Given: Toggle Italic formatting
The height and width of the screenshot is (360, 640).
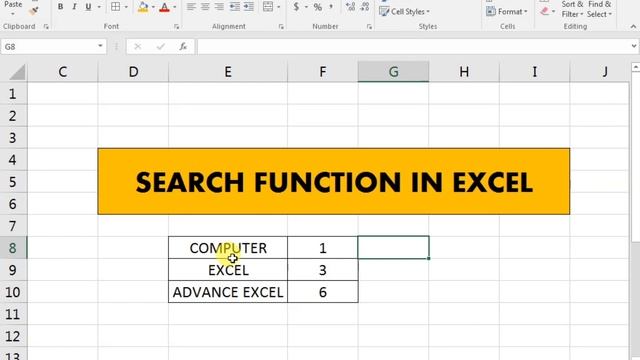Looking at the screenshot, I should coord(74,7).
